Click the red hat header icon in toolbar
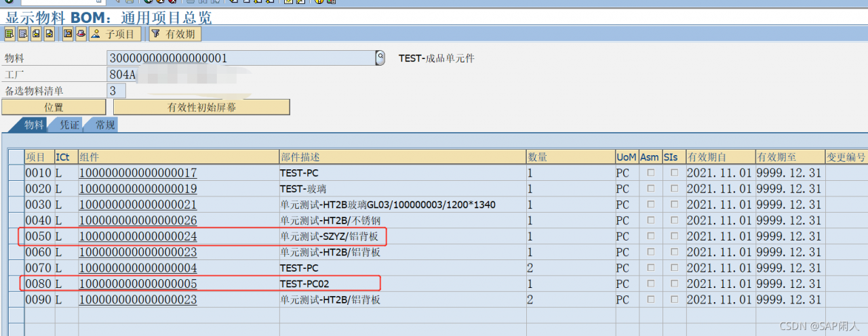The image size is (868, 336). tap(81, 33)
